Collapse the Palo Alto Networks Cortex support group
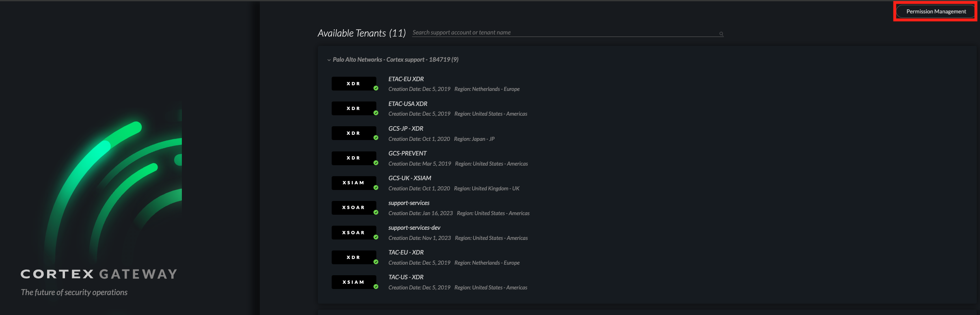 point(329,60)
